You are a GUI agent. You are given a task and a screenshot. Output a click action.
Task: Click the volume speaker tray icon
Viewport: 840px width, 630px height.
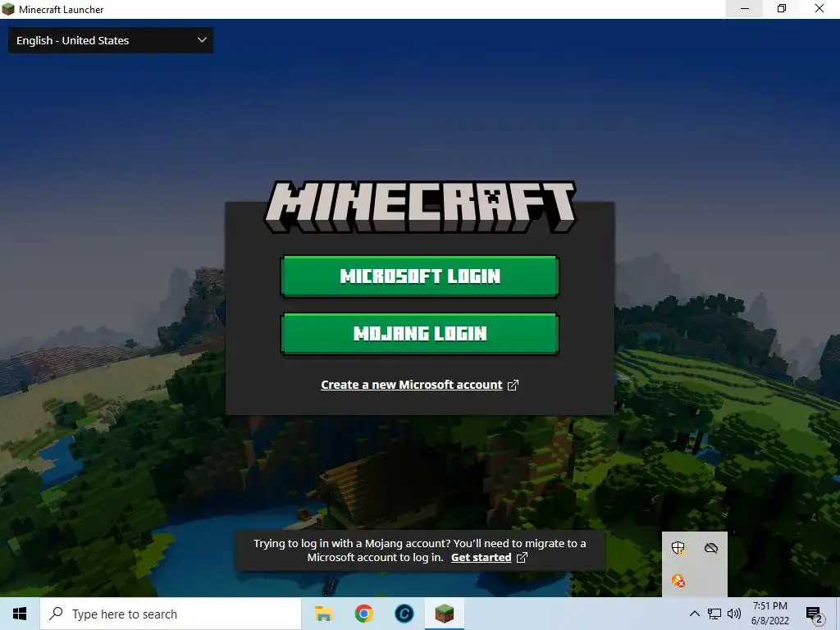pos(734,614)
